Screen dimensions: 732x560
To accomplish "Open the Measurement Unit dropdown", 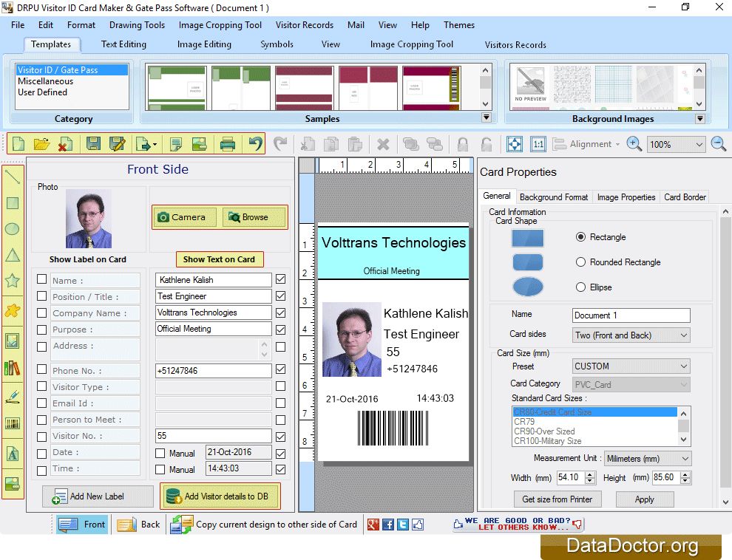I will [648, 458].
